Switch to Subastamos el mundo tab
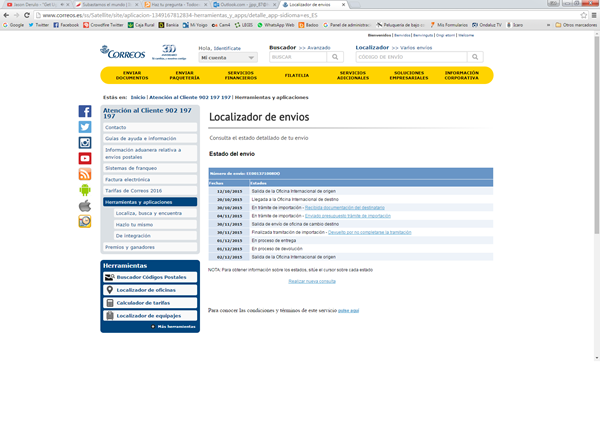This screenshot has height=429, width=600. click(106, 5)
